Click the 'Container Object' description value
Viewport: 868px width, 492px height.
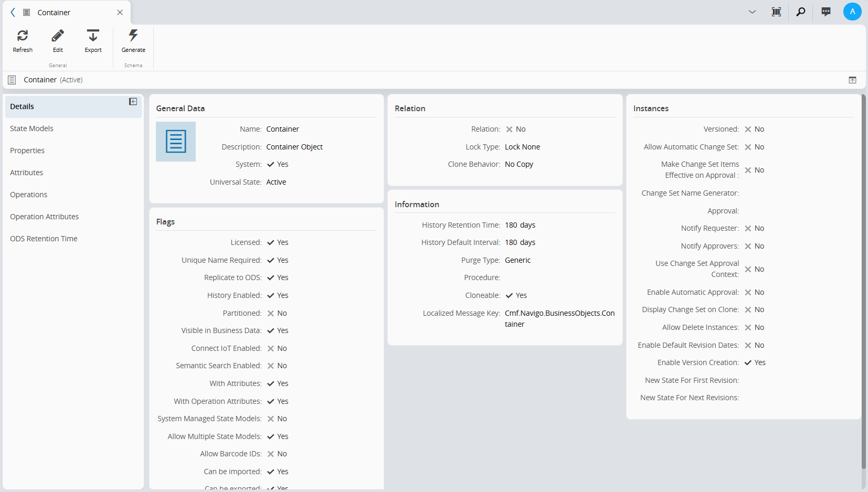[294, 147]
